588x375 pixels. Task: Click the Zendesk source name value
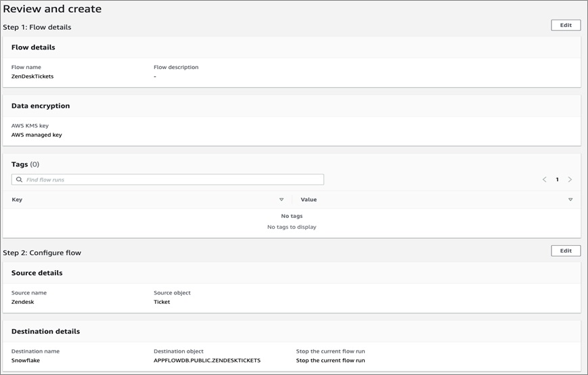pos(22,302)
